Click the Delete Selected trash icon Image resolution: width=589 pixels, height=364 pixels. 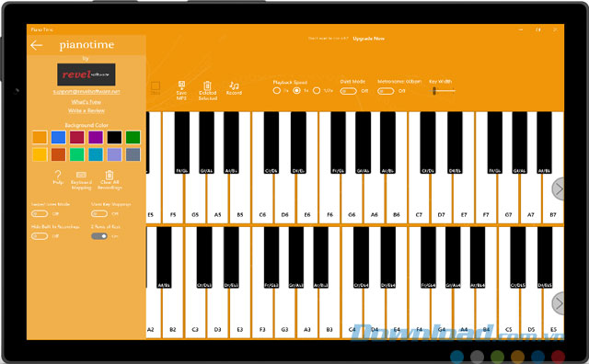point(207,85)
